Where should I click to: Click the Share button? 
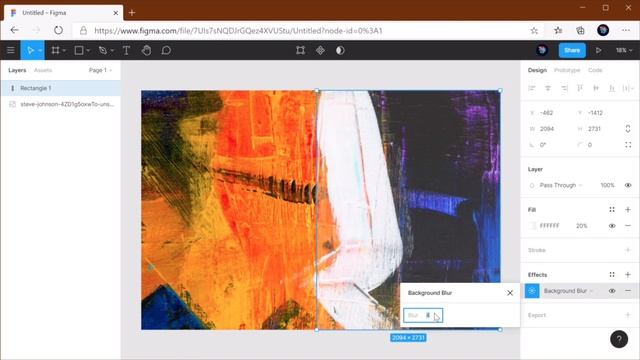point(572,50)
